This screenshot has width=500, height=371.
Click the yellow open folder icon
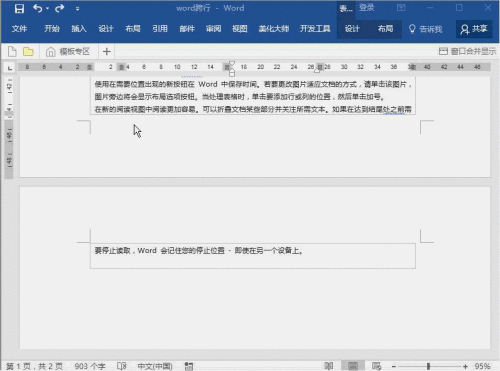28,52
